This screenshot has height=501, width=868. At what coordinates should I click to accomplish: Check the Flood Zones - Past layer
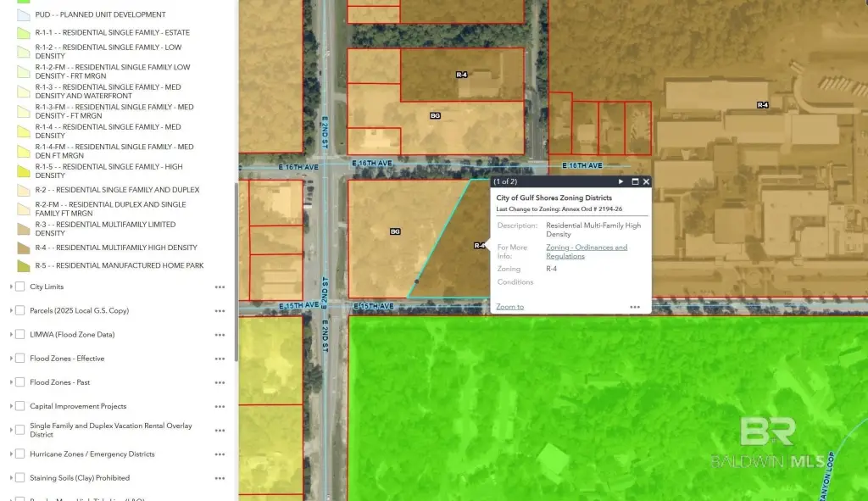[x=19, y=382]
